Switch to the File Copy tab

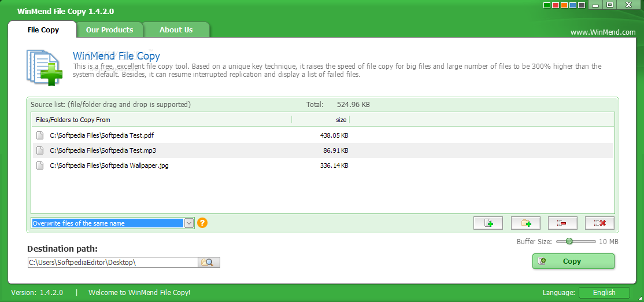click(x=43, y=30)
